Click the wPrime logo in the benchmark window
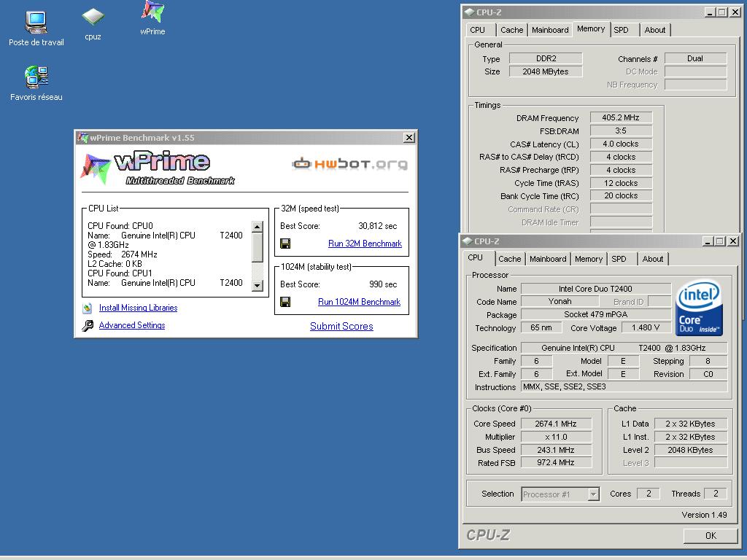The width and height of the screenshot is (747, 560). point(158,168)
